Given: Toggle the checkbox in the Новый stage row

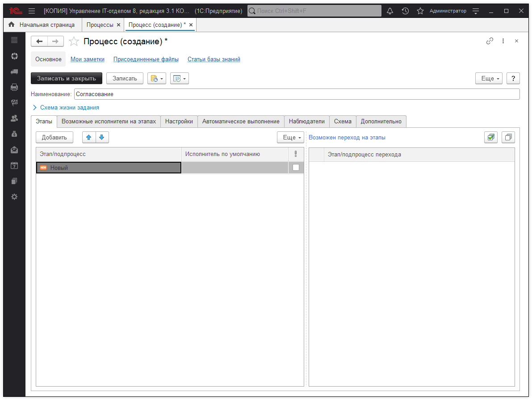Looking at the screenshot, I should click(296, 168).
